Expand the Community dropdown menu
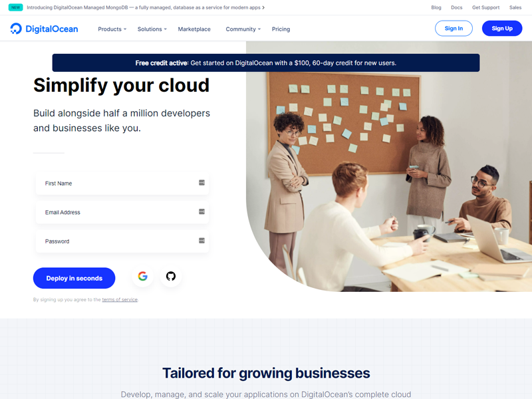 click(x=243, y=29)
